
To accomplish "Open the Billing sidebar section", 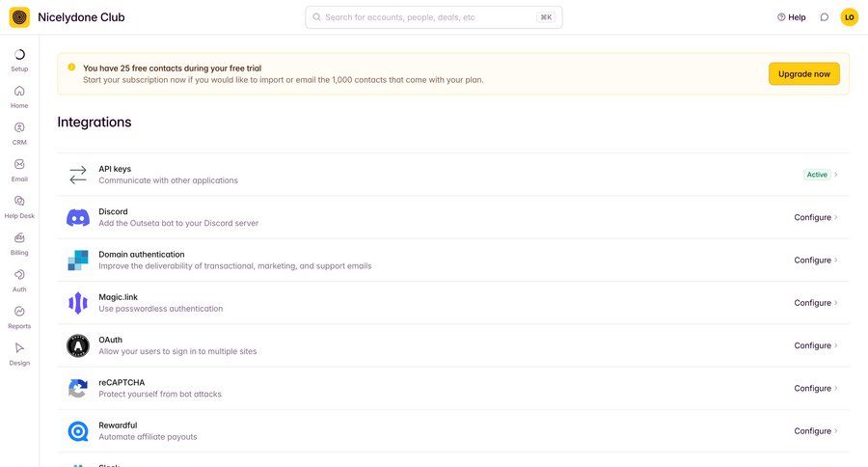I will [19, 244].
